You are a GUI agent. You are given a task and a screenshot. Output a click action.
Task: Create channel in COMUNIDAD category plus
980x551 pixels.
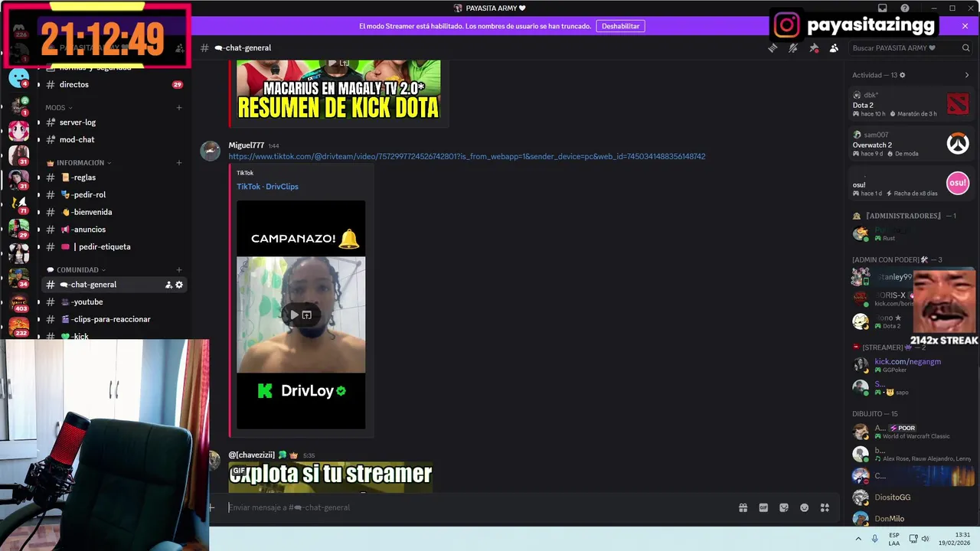[x=179, y=270]
